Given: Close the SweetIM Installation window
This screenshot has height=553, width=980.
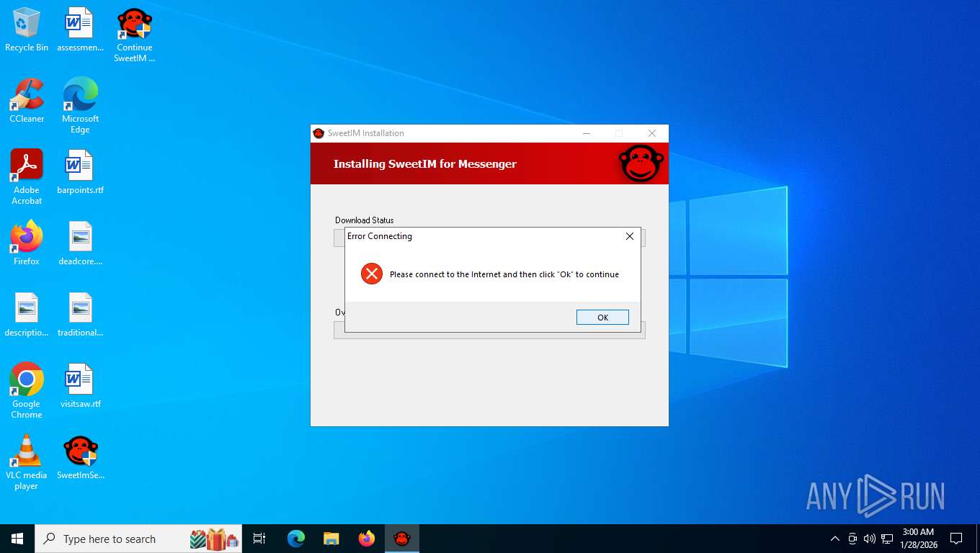Looking at the screenshot, I should tap(652, 133).
